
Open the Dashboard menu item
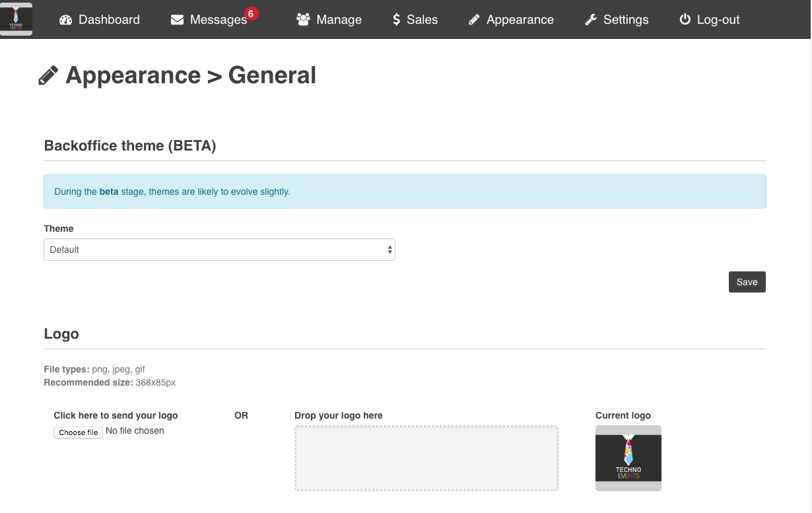[x=109, y=20]
